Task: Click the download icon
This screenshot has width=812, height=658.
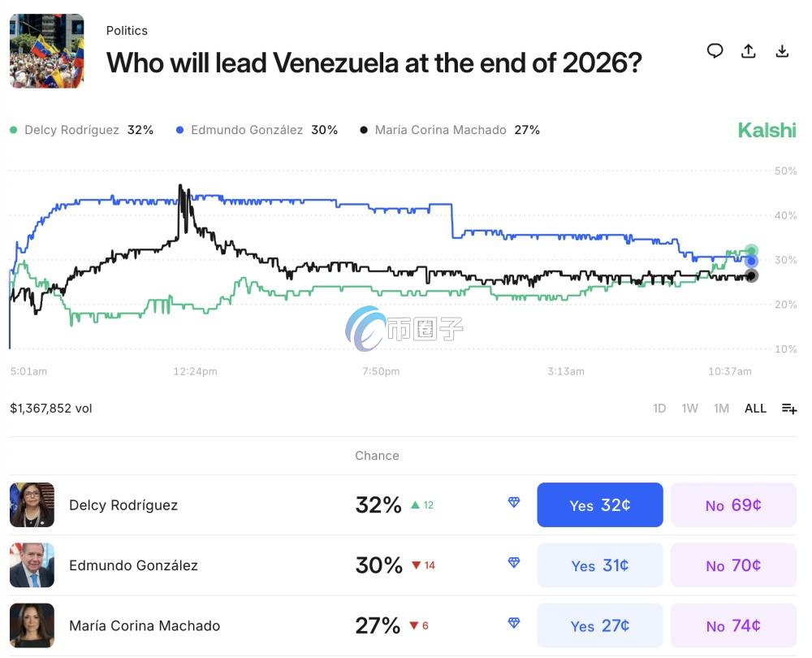Action: (x=782, y=51)
